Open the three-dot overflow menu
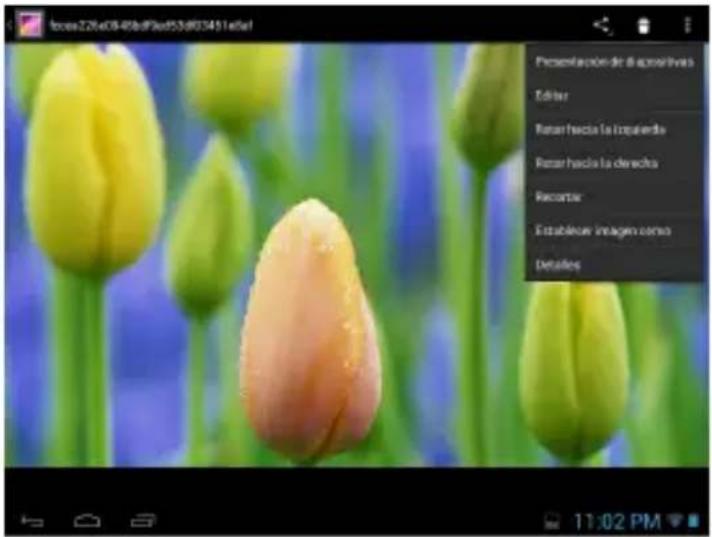Image resolution: width=712 pixels, height=537 pixels. (x=687, y=25)
